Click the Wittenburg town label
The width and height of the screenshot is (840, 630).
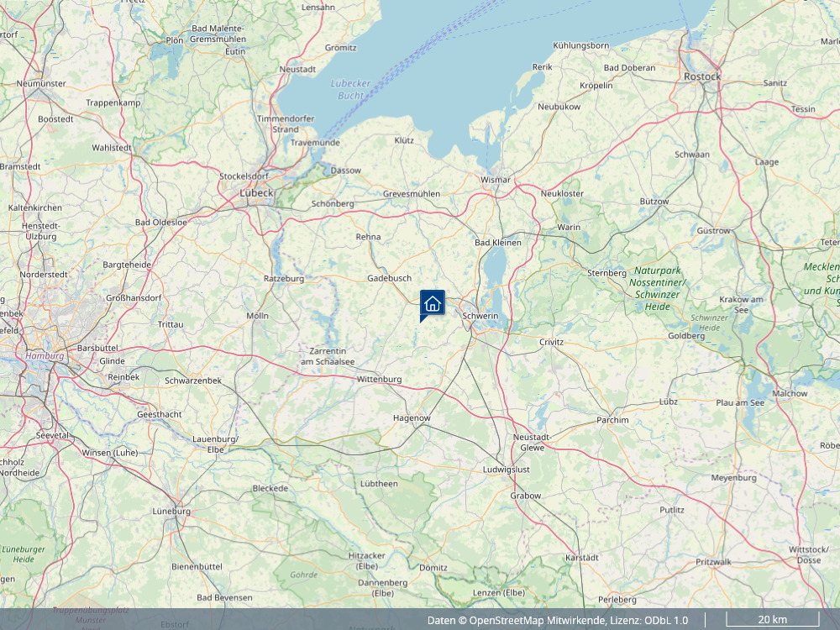pos(380,380)
